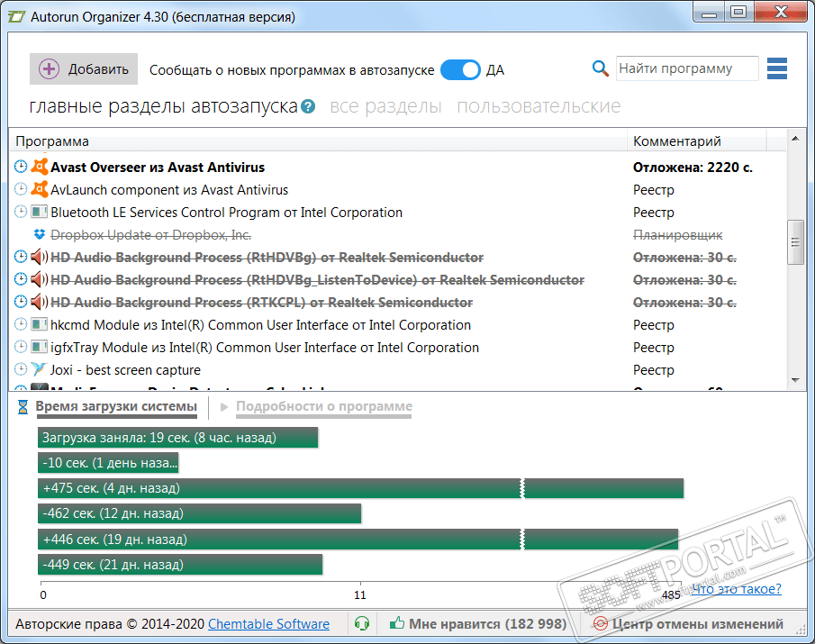
Task: Switch to все разделы tab
Action: click(385, 106)
